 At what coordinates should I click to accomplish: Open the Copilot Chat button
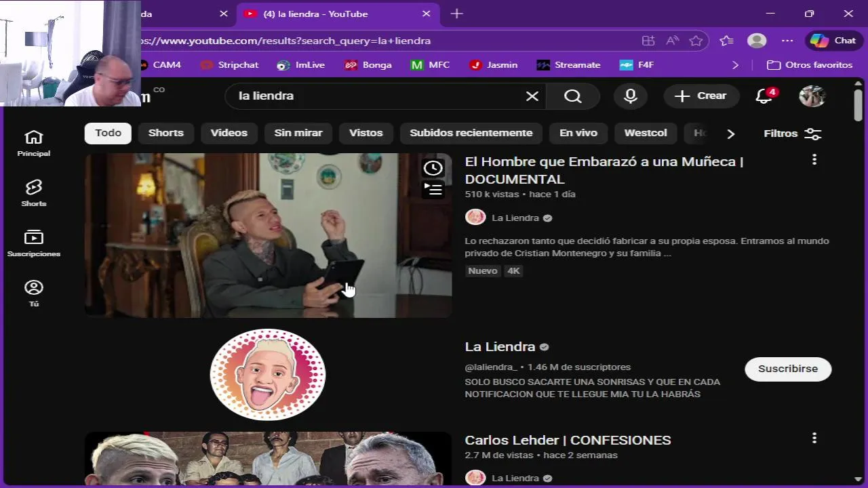(833, 41)
